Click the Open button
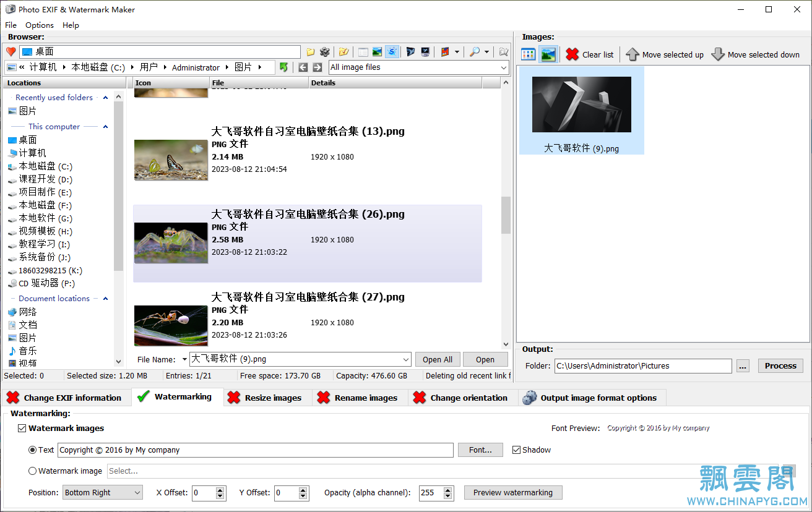Image resolution: width=812 pixels, height=512 pixels. 485,359
